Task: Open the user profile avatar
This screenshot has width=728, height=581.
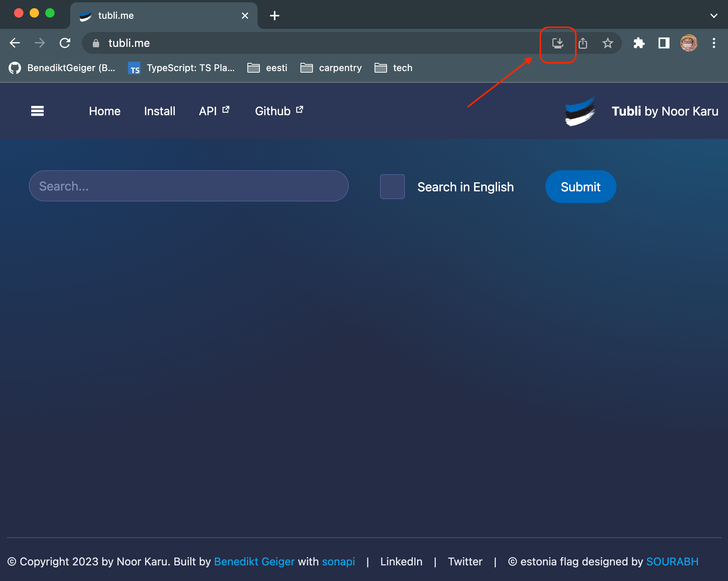Action: [689, 43]
